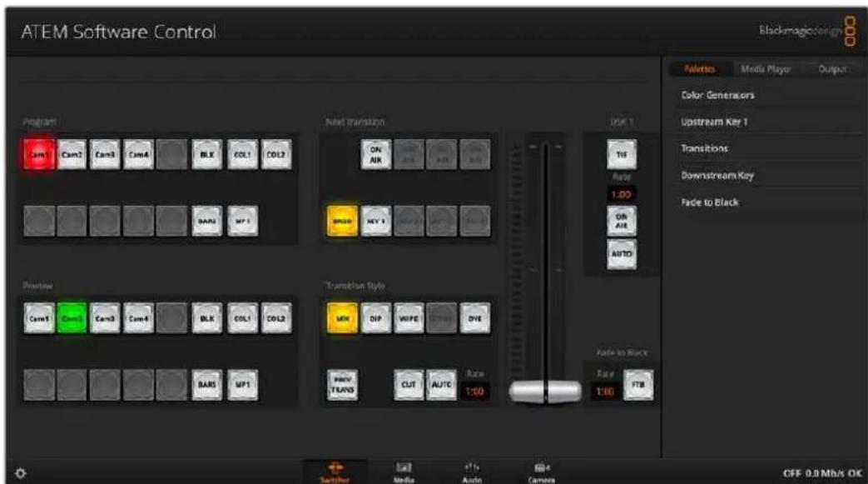Toggle Next Transition ON AIR button
This screenshot has height=484, width=868.
(376, 155)
